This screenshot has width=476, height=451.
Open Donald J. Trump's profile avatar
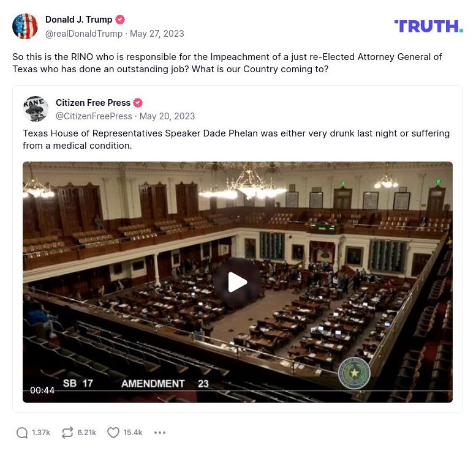[25, 26]
